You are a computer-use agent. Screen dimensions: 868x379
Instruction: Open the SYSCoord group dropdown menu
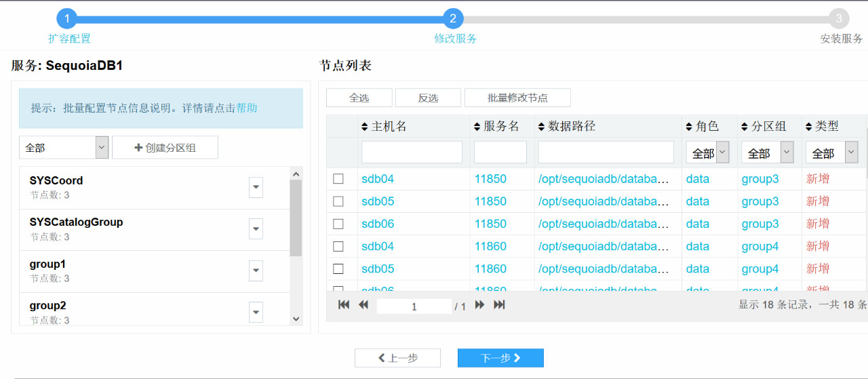coord(256,187)
